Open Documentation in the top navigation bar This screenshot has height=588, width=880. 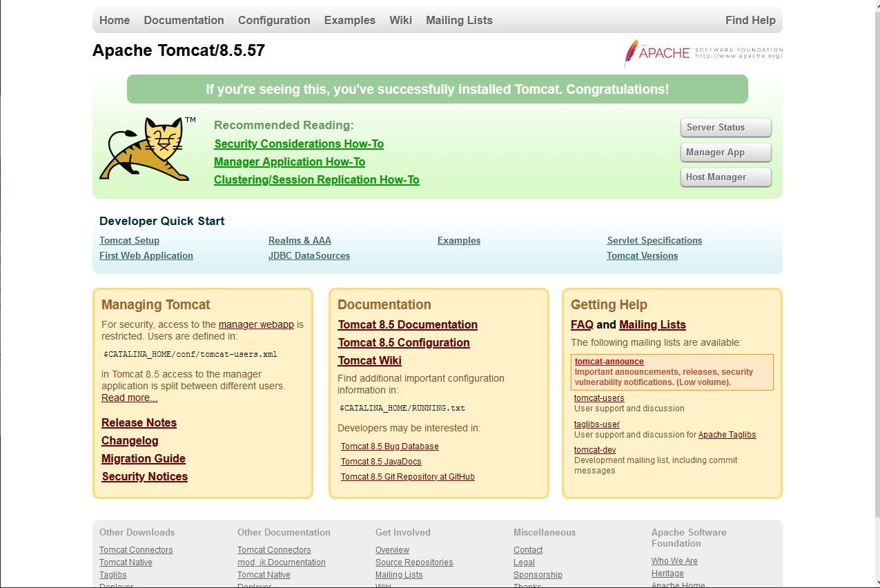[x=184, y=20]
